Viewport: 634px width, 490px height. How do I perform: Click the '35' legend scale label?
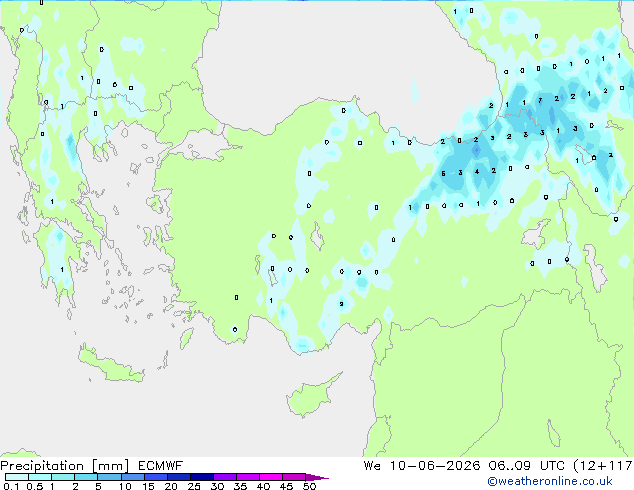point(240,486)
